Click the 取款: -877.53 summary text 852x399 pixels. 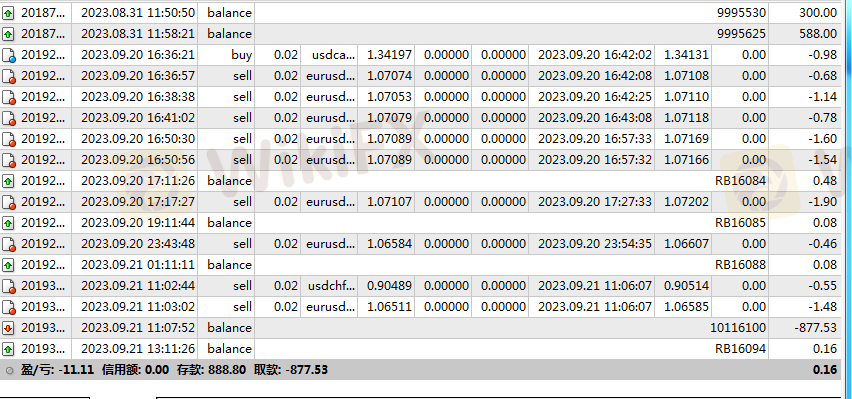(291, 370)
